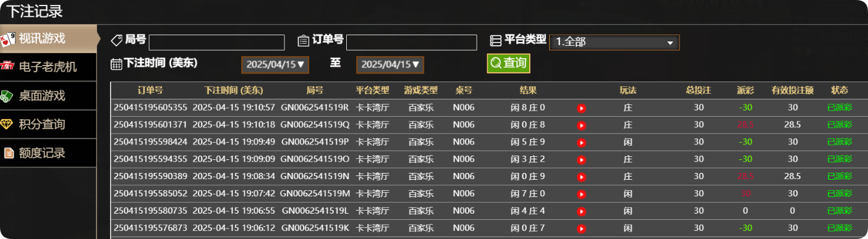
Task: Focus the 订单号 input field
Action: click(412, 42)
